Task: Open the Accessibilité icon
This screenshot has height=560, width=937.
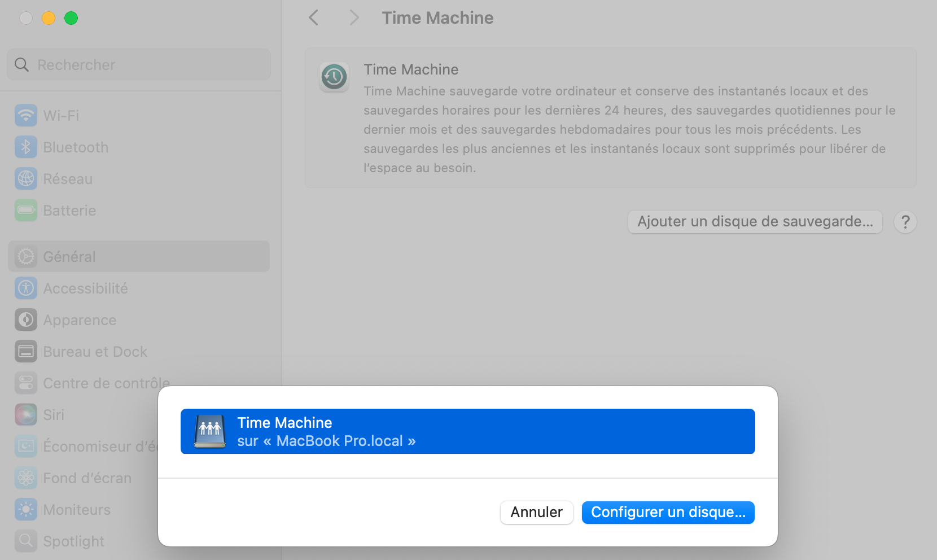Action: click(26, 288)
